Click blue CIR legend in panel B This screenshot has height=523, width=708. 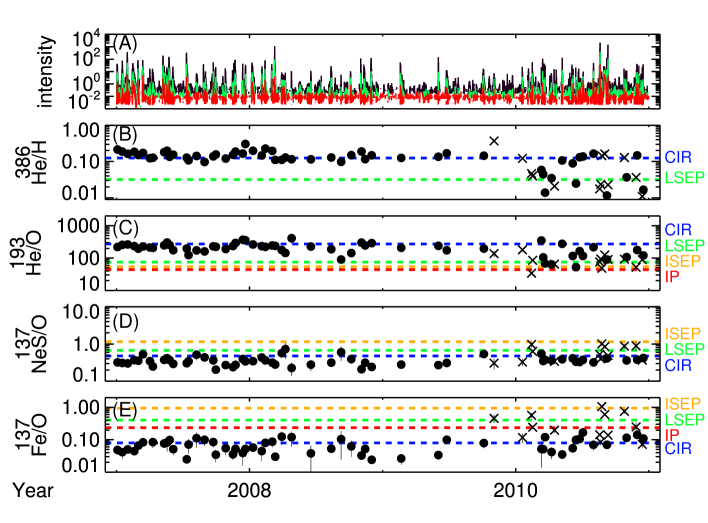tap(678, 157)
